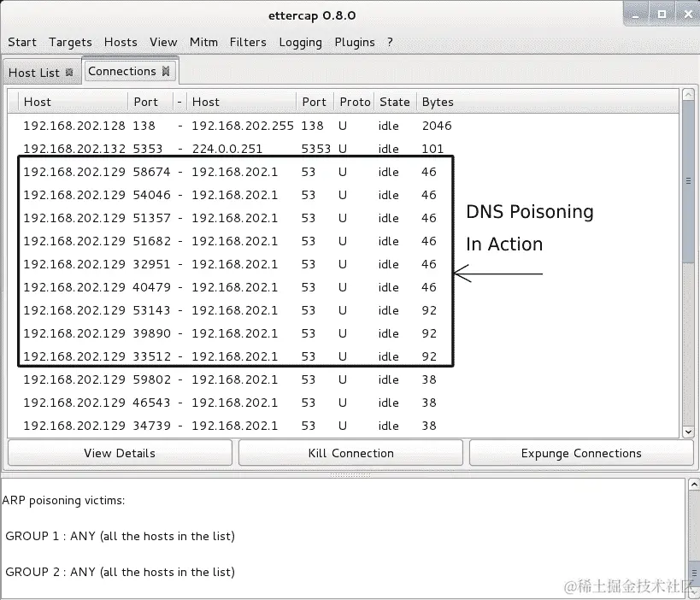The width and height of the screenshot is (700, 600).
Task: Click scroll-down arrow of connections list
Action: 688,432
